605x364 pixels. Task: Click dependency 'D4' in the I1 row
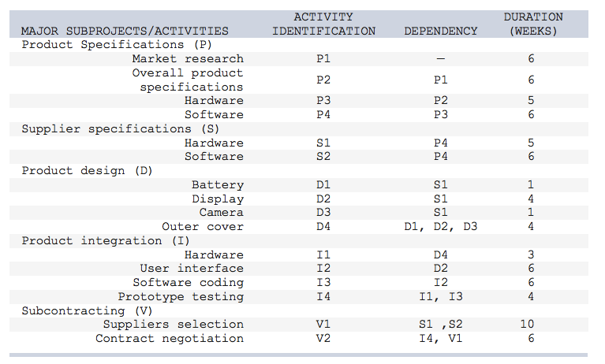pos(441,254)
